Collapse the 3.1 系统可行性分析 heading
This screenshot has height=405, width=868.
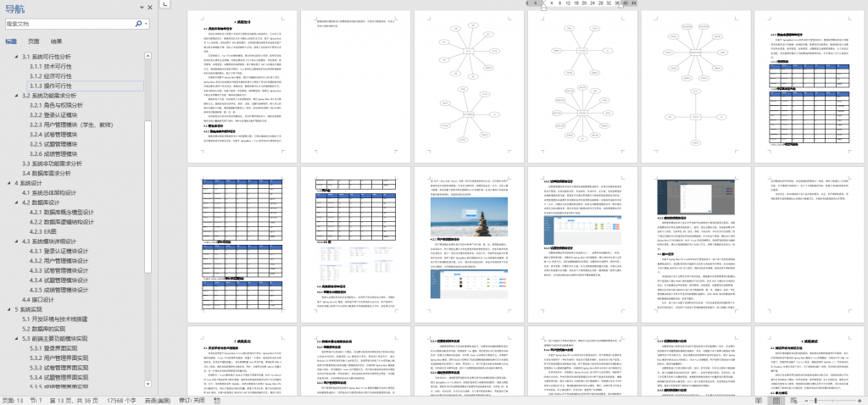[18, 56]
